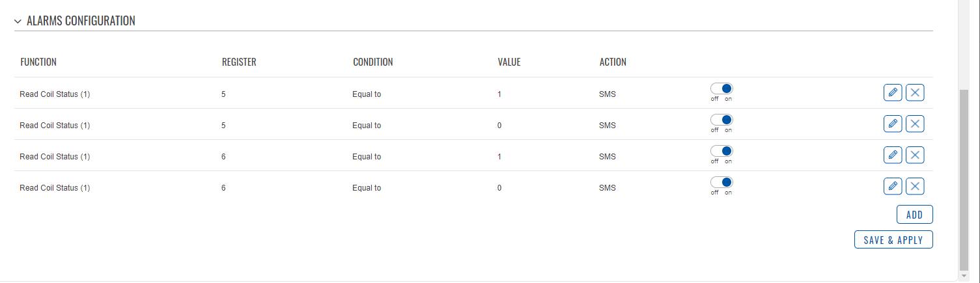The width and height of the screenshot is (980, 283).
Task: Edit the register 5 equal to 0 alarm
Action: [x=893, y=124]
